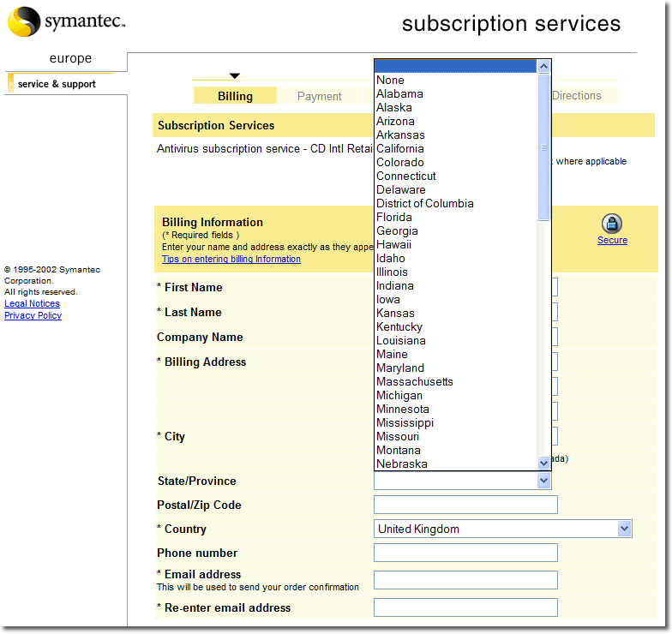The height and width of the screenshot is (634, 672).
Task: Click the Secure padlock icon
Action: click(x=611, y=224)
